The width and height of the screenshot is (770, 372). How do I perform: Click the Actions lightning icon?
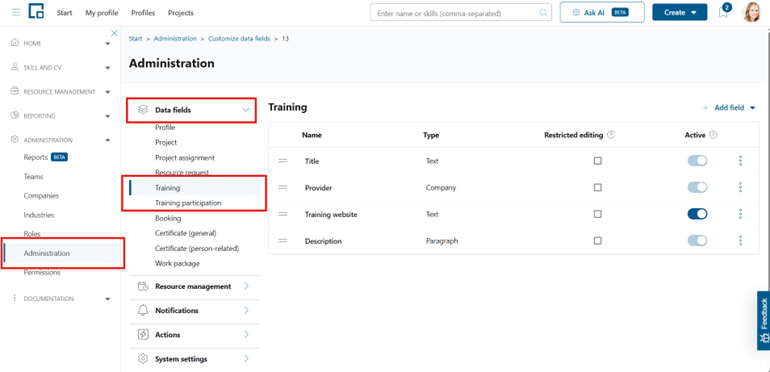tap(143, 335)
